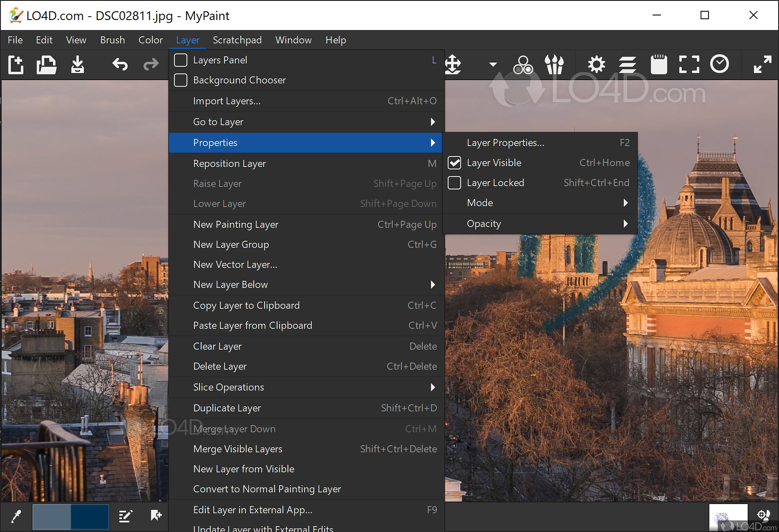The width and height of the screenshot is (779, 532).
Task: Enable the Layers Panel checkbox
Action: click(181, 60)
